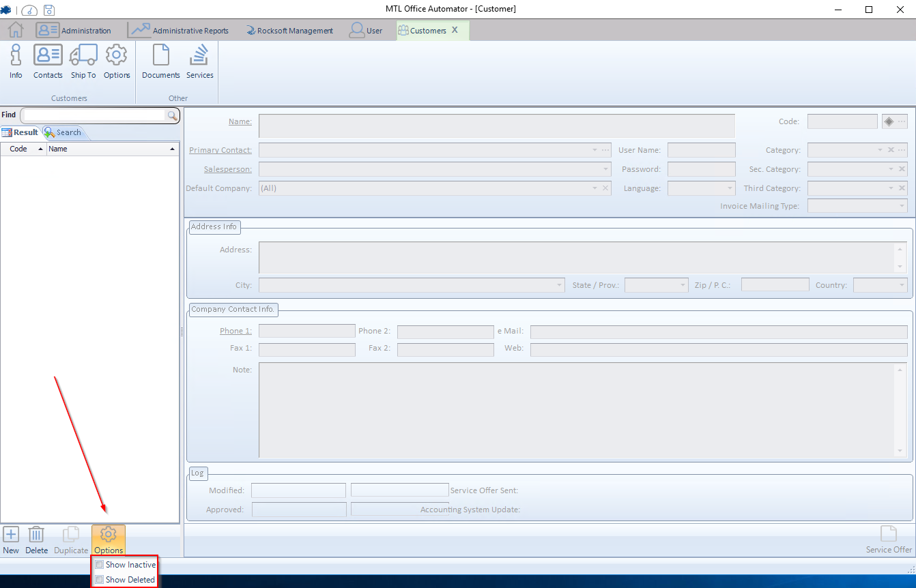The height and width of the screenshot is (588, 916).
Task: Click the Name input field
Action: tap(496, 126)
